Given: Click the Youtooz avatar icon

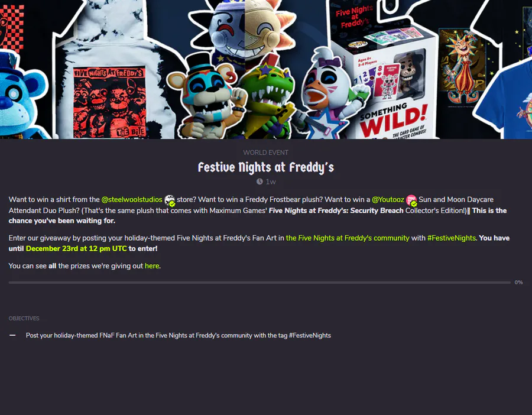Looking at the screenshot, I should pos(411,200).
